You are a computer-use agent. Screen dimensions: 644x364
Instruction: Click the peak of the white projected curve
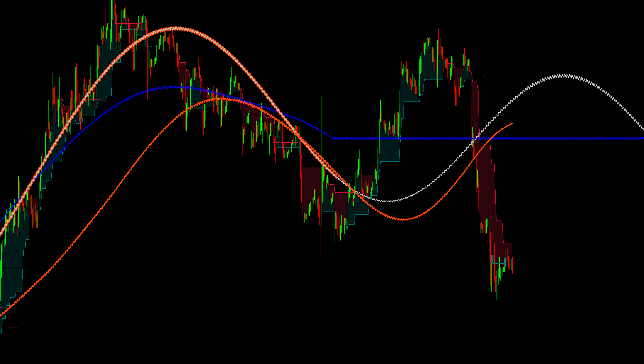point(564,75)
